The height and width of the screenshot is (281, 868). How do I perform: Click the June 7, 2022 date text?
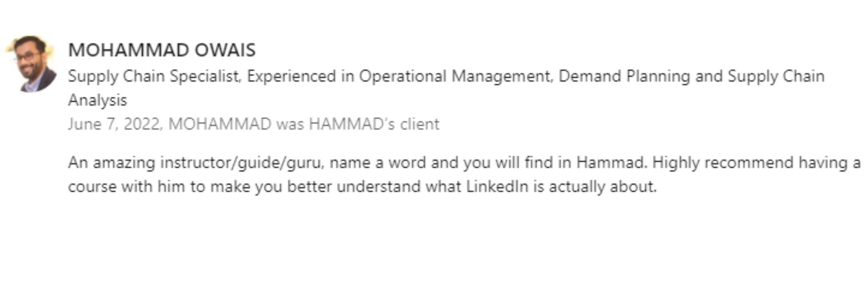(115, 124)
